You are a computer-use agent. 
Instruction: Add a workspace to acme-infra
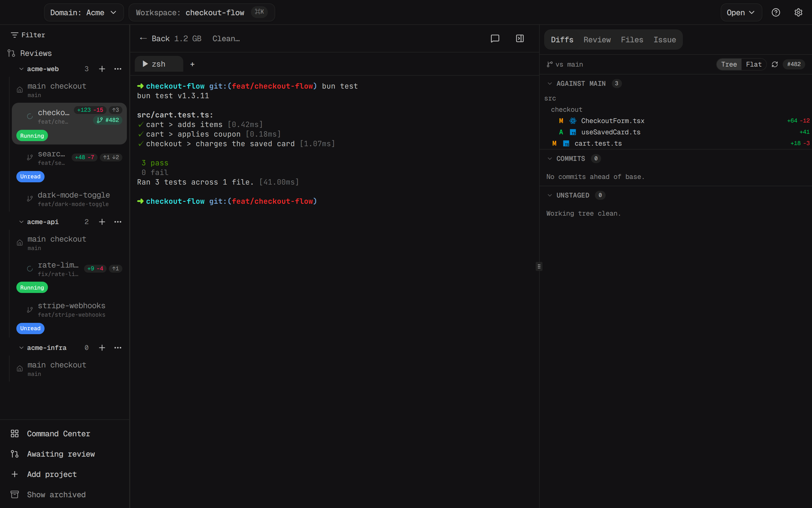pos(102,348)
